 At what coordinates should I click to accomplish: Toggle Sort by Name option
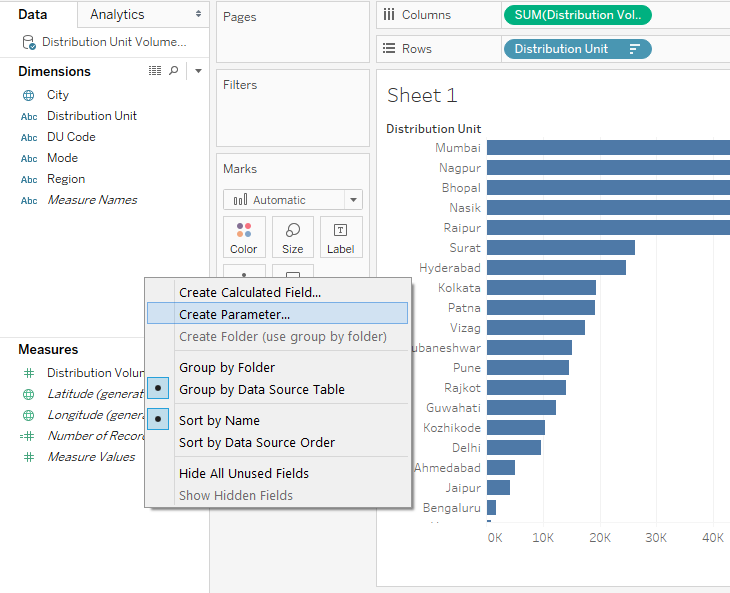click(x=220, y=420)
